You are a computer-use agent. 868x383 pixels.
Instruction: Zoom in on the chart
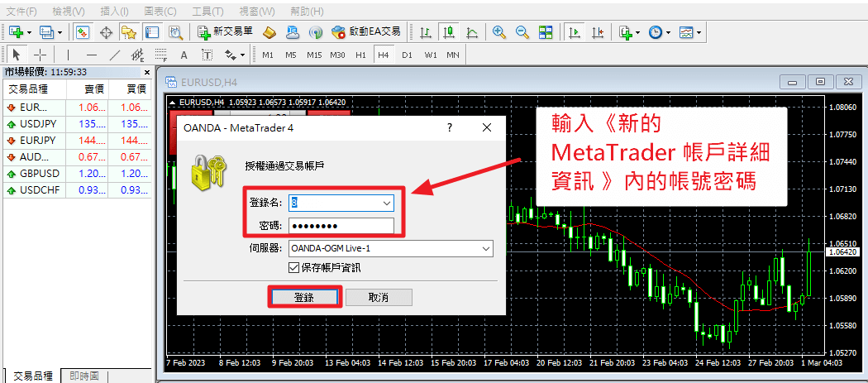(x=499, y=32)
